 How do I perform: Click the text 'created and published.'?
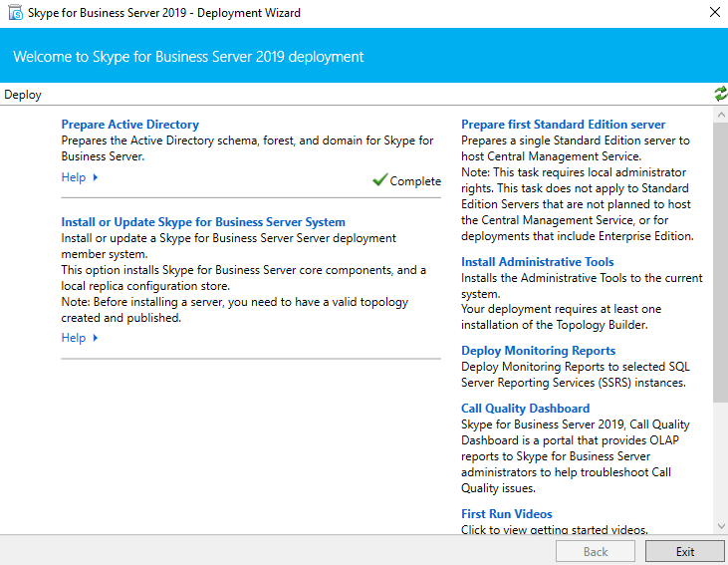121,318
